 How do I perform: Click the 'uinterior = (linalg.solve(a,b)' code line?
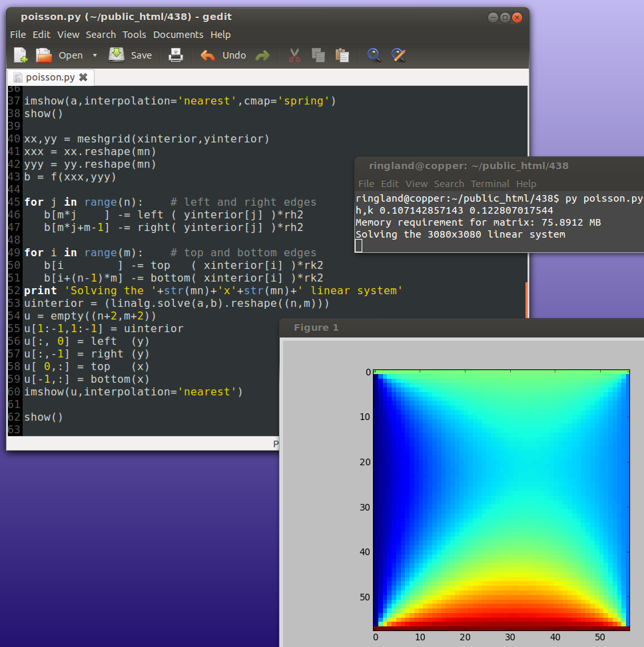tap(176, 304)
